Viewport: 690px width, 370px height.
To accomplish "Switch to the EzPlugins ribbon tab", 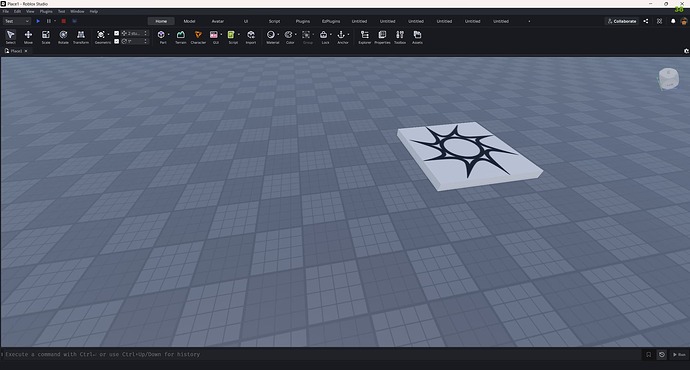I will pos(331,21).
